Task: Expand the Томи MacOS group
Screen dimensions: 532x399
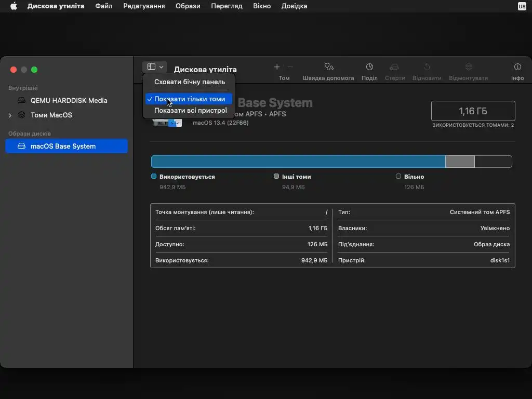Action: [10, 115]
